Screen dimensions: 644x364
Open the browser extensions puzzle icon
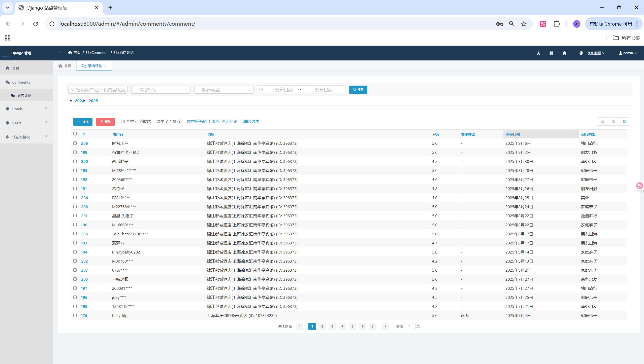[557, 24]
